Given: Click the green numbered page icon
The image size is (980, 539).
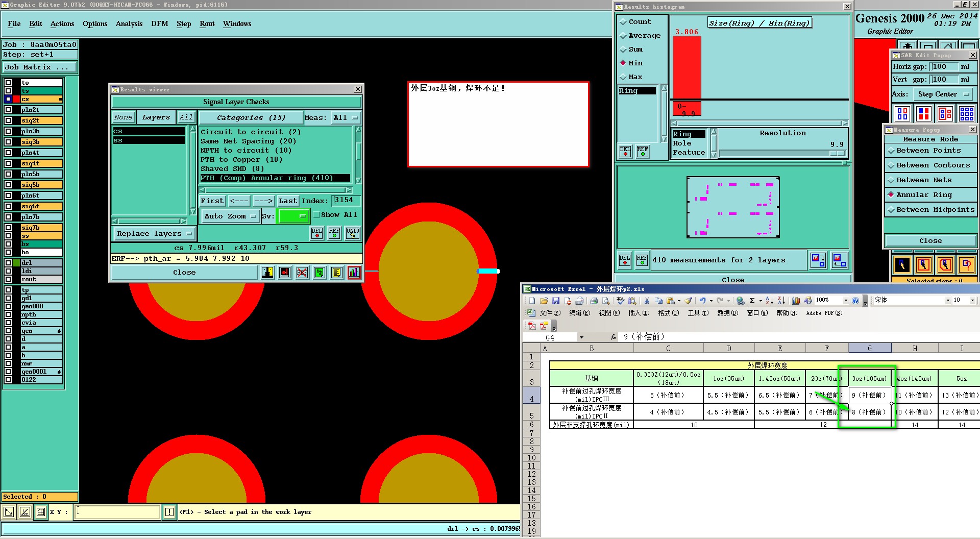Looking at the screenshot, I should [319, 273].
